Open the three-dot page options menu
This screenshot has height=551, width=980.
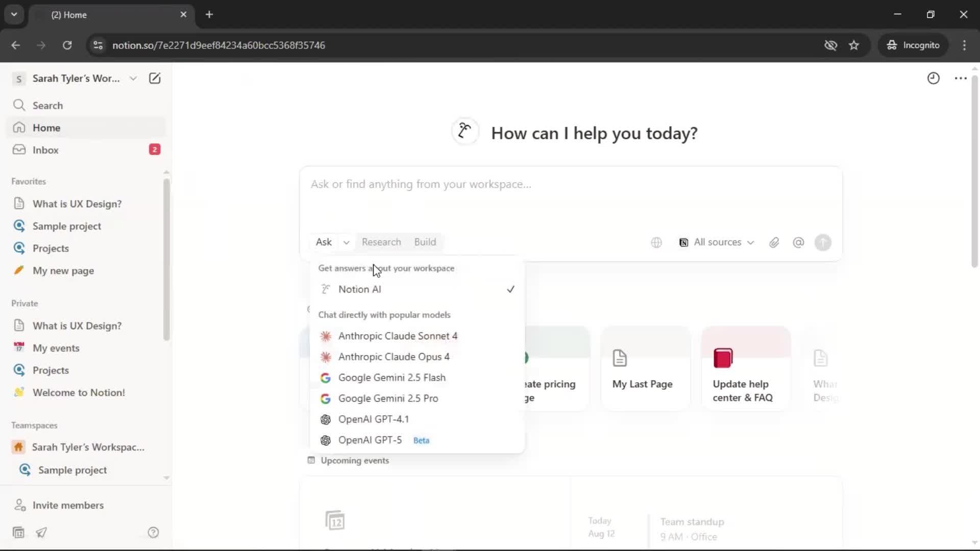point(961,78)
